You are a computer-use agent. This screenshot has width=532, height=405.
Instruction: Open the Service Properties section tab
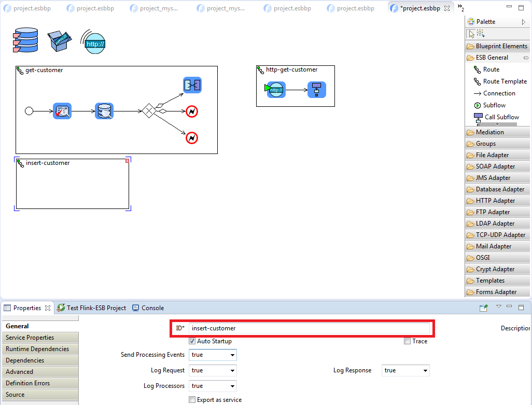click(30, 338)
